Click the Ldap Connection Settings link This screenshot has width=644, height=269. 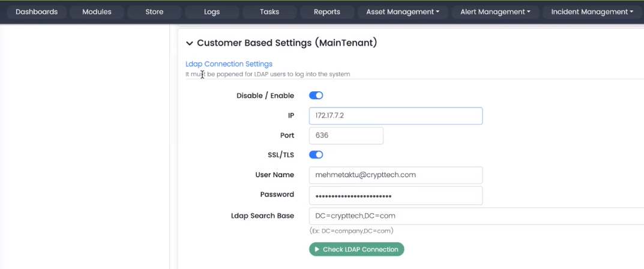[229, 64]
